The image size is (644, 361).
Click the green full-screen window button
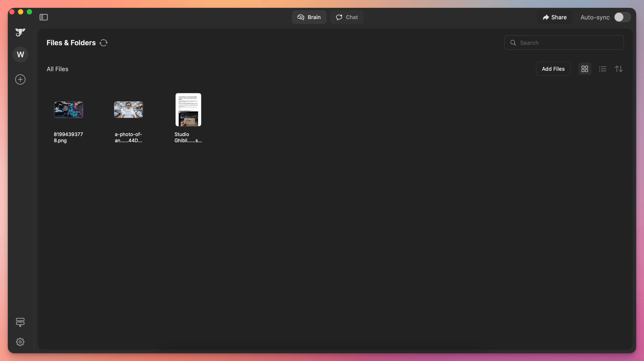click(x=30, y=12)
